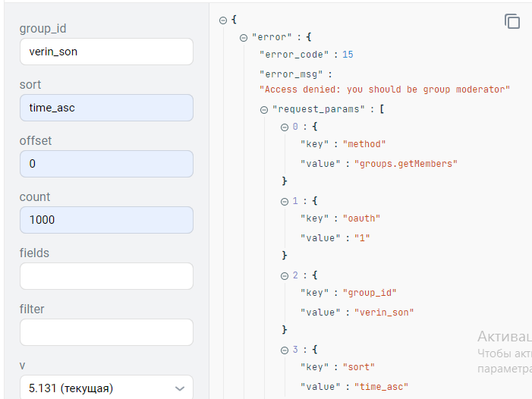Focus the group_id field with verin_son
The width and height of the screenshot is (532, 399).
coord(106,52)
